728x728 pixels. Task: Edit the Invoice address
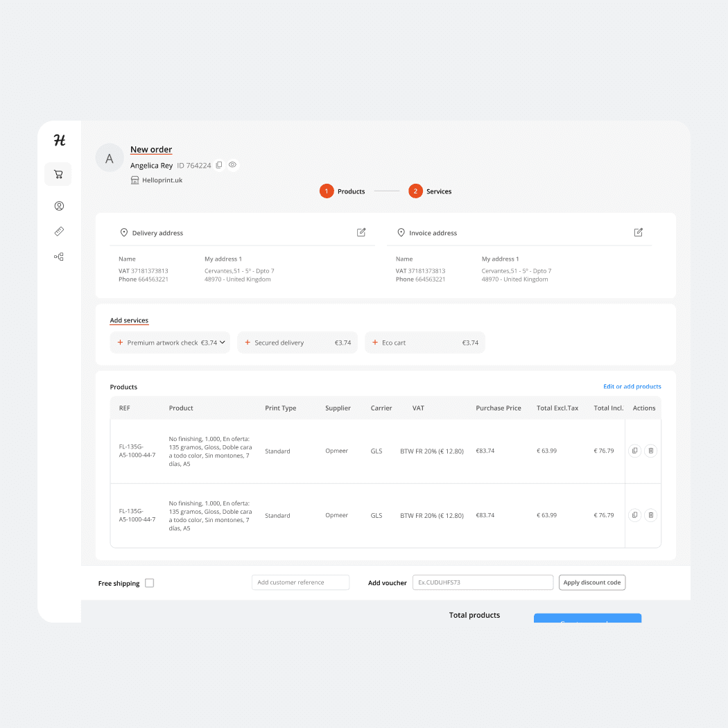[638, 232]
